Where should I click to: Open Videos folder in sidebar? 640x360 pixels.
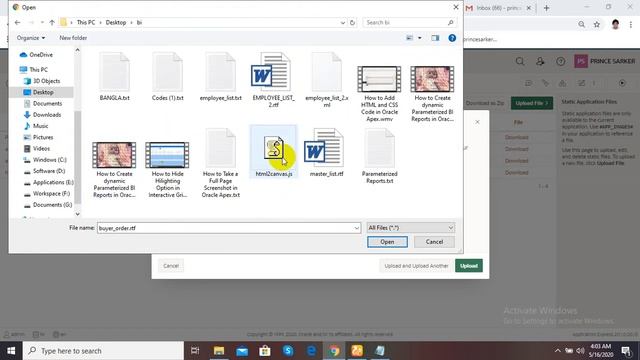click(41, 149)
